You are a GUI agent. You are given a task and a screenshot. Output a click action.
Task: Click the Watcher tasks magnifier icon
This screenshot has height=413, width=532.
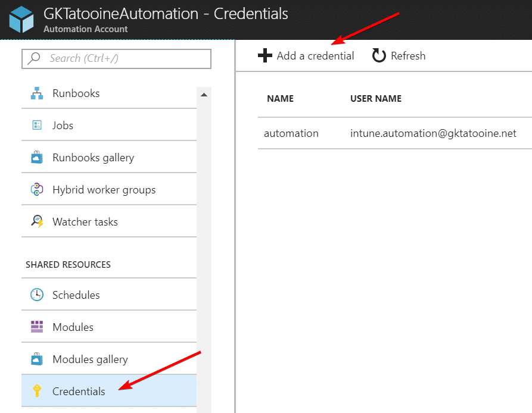pyautogui.click(x=37, y=221)
